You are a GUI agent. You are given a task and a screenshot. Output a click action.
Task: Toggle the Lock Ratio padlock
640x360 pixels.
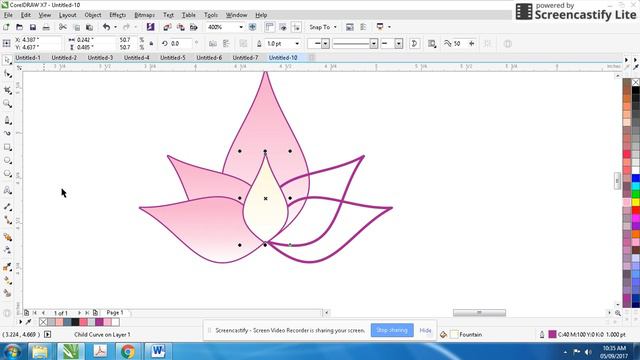click(x=151, y=44)
